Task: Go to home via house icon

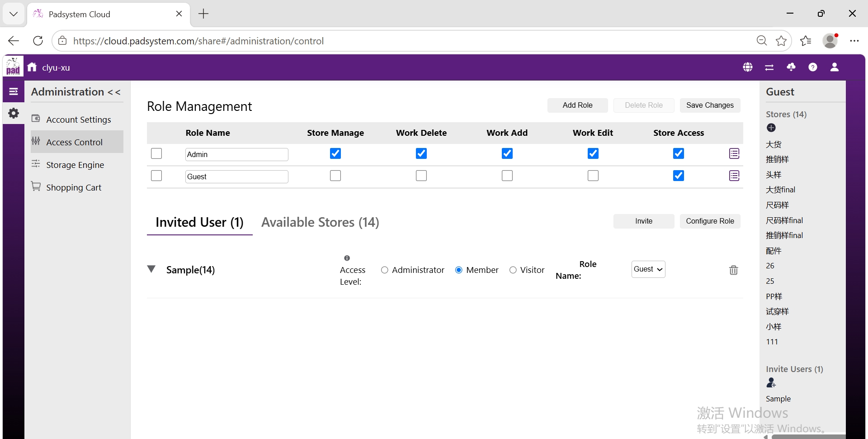Action: 32,67
